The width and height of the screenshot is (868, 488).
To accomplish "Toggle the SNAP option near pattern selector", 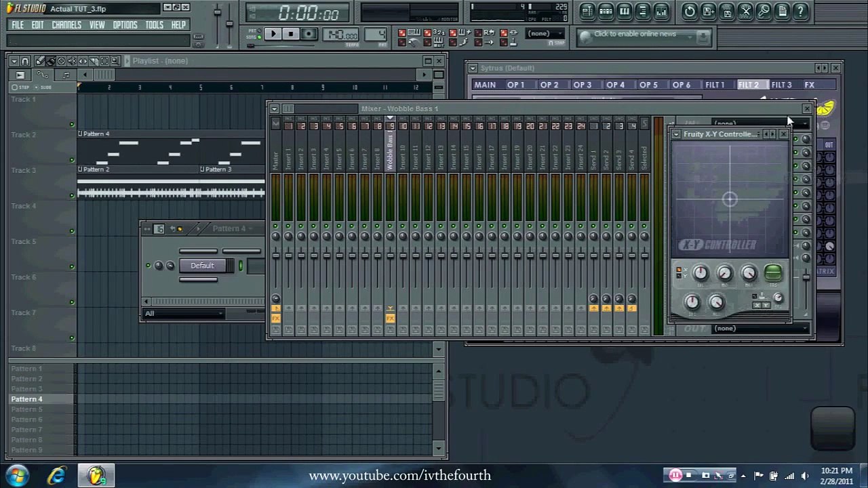I will coord(557,43).
